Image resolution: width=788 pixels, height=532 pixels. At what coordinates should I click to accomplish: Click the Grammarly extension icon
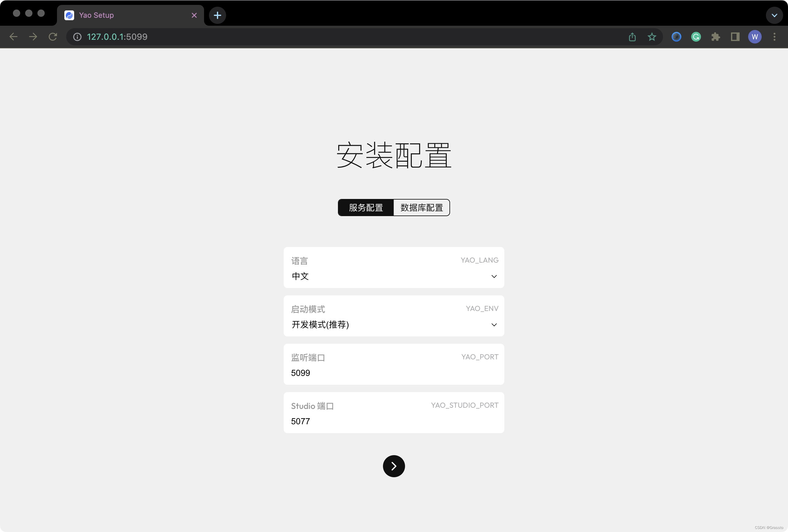pyautogui.click(x=696, y=37)
